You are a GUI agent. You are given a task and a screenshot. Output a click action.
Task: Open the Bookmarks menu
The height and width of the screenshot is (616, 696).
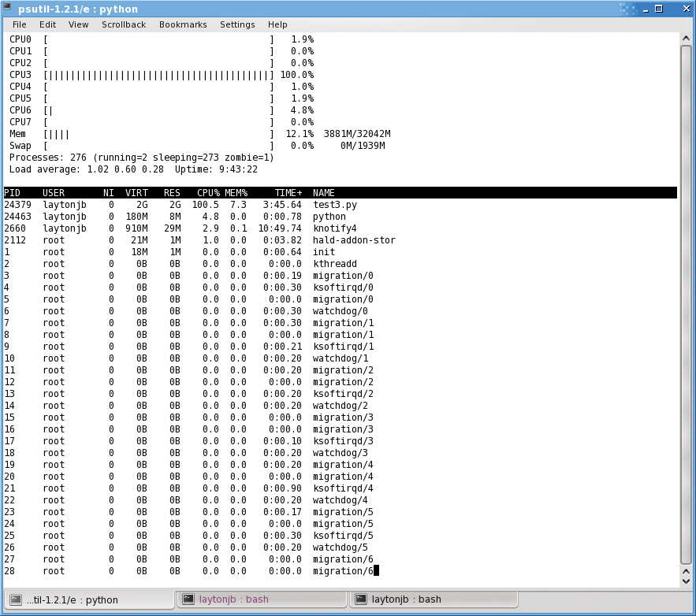pos(182,24)
